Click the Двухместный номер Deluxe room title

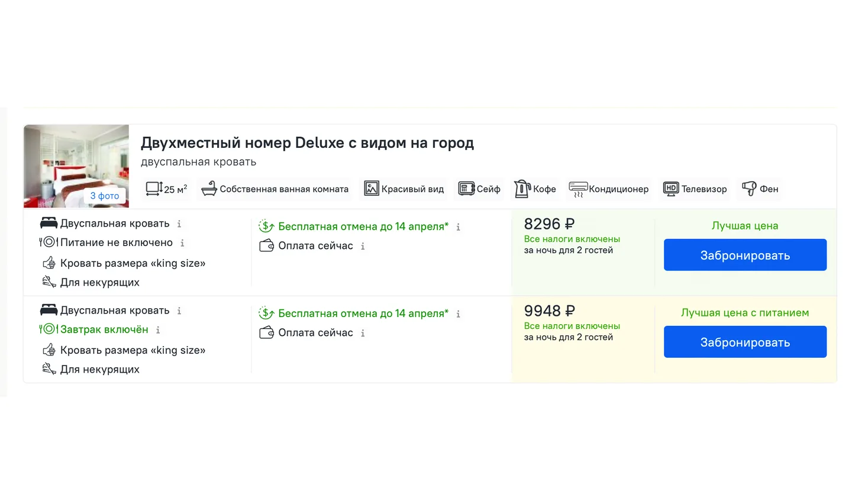click(307, 143)
